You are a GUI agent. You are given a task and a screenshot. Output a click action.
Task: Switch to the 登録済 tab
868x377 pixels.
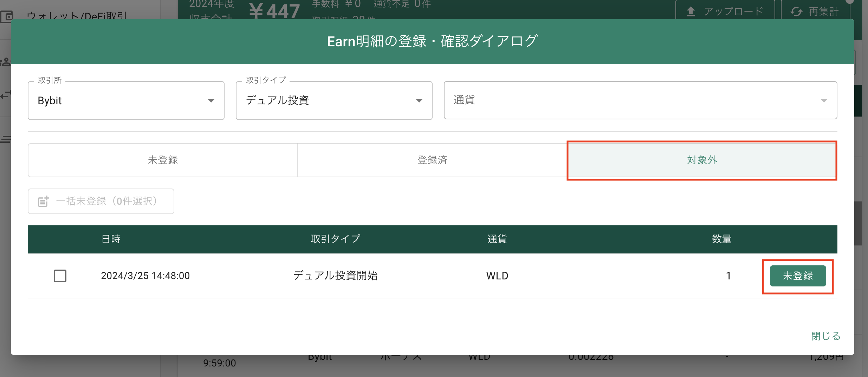point(432,160)
